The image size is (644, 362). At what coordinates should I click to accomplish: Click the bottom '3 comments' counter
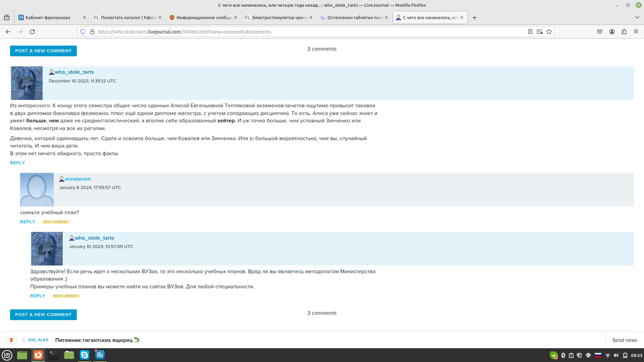click(x=322, y=313)
